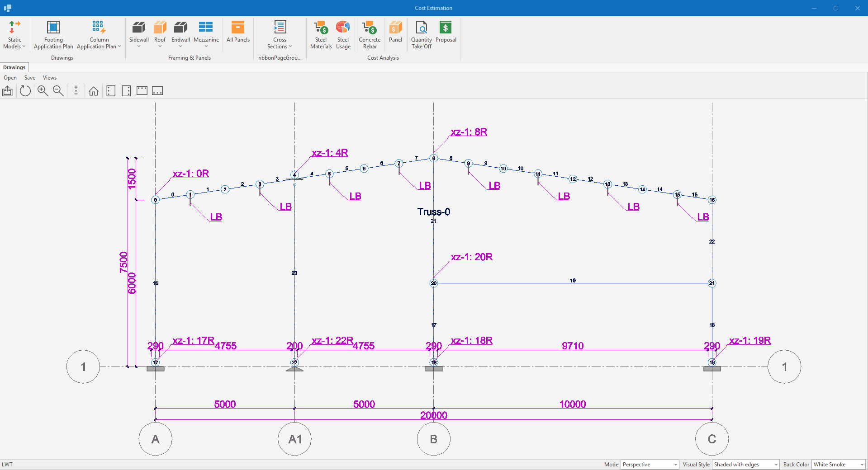Open the Static Models menu
Viewport: 868px width, 470px height.
[14, 35]
